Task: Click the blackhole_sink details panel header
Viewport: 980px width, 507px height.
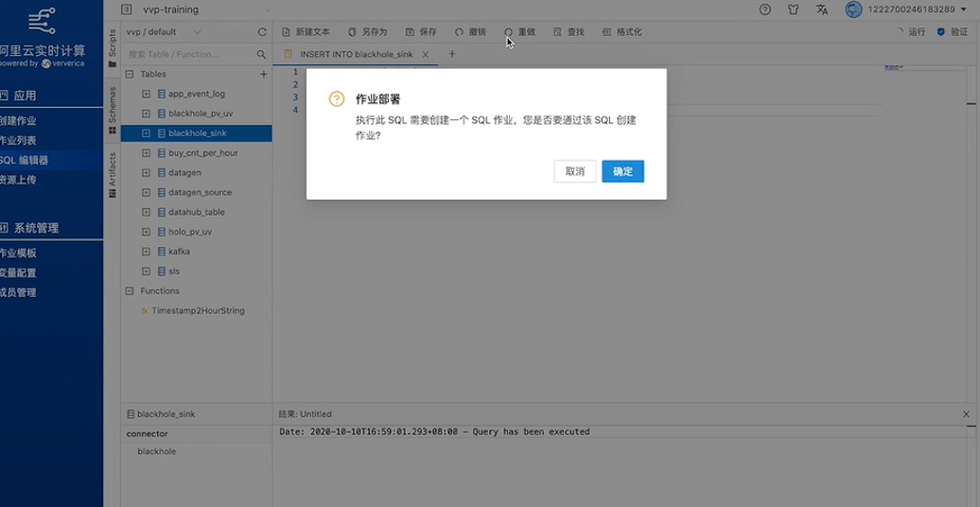Action: [x=196, y=414]
